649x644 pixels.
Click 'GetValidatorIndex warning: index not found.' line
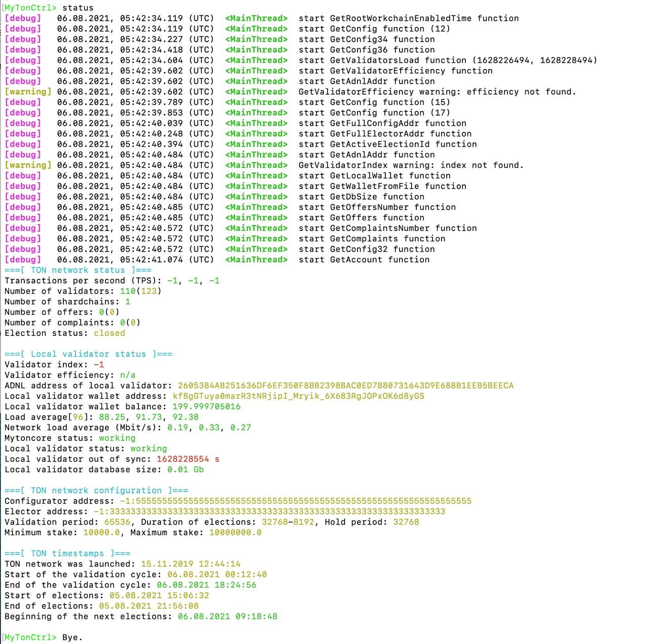[411, 165]
